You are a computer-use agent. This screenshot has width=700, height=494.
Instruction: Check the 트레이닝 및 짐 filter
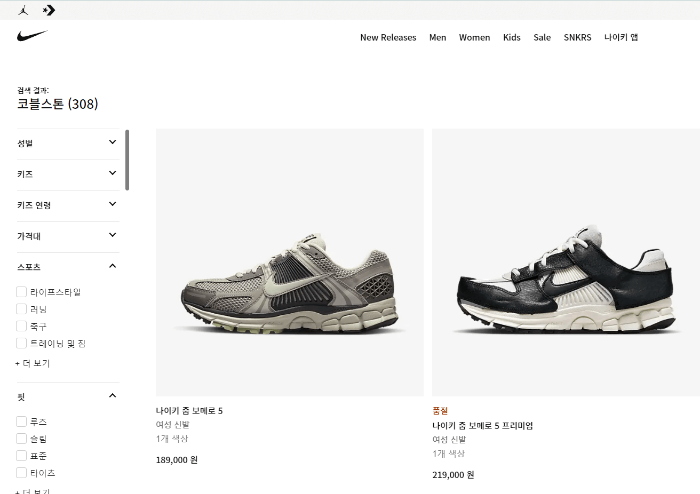point(21,343)
